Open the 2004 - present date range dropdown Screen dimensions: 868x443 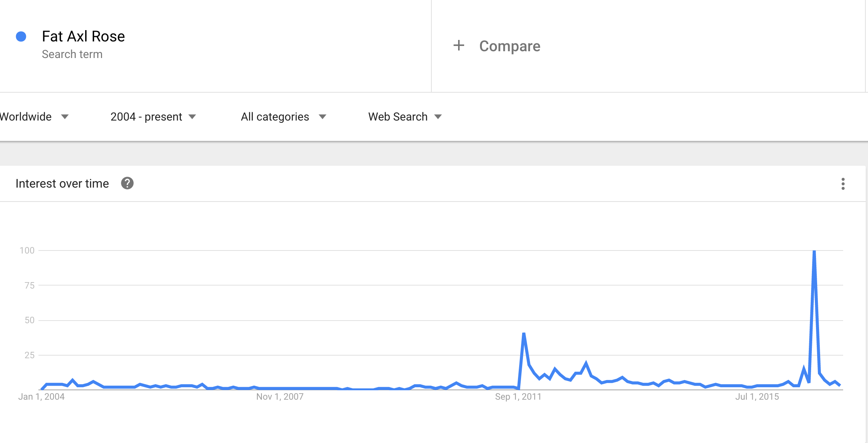click(153, 117)
